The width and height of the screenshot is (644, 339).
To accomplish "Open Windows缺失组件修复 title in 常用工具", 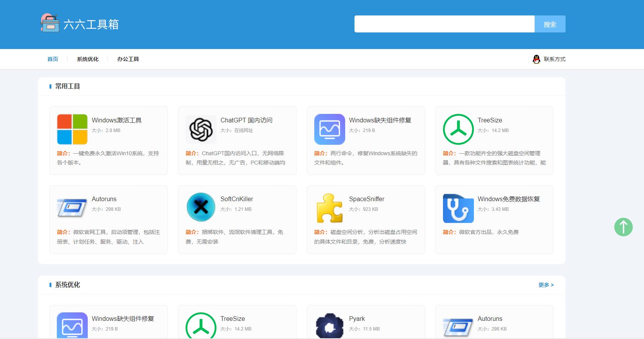I will point(380,120).
